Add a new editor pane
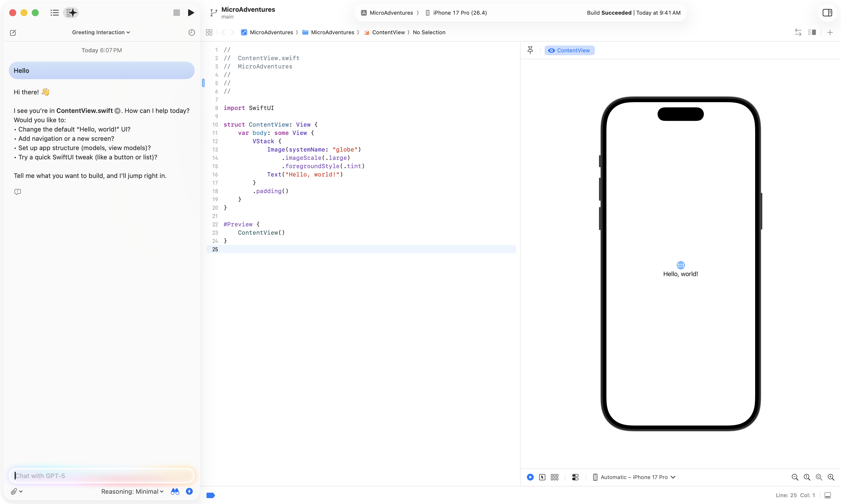The width and height of the screenshot is (841, 504). point(830,32)
